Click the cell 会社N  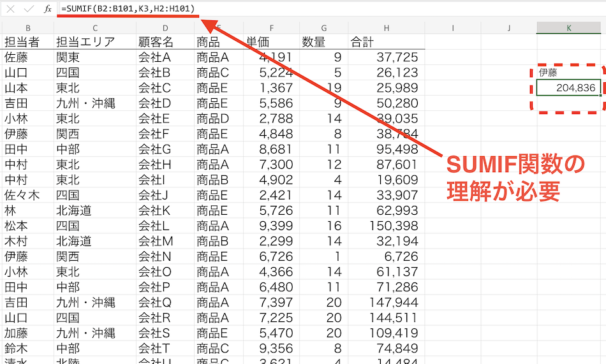[165, 256]
